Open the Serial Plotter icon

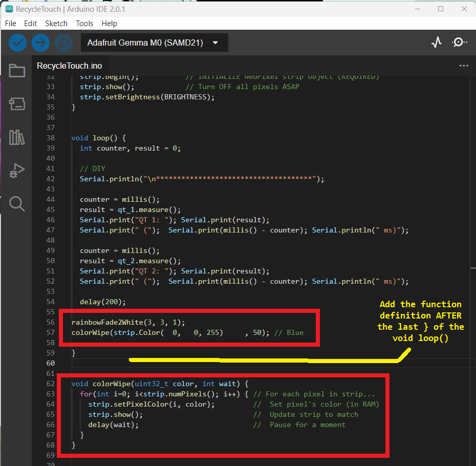436,43
